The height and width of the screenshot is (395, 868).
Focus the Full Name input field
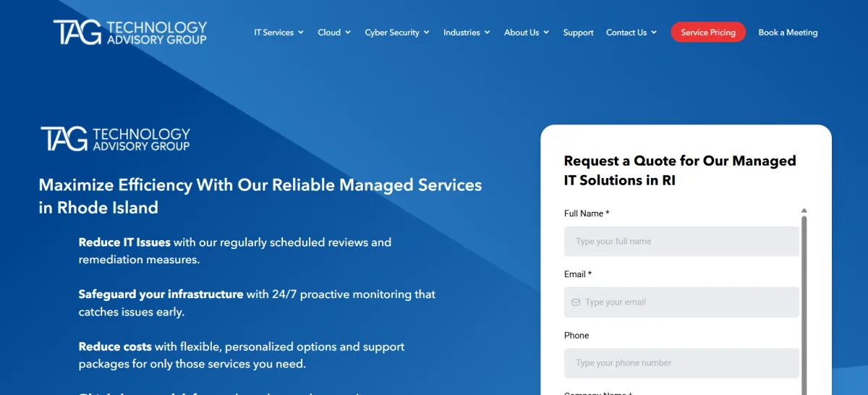(681, 242)
